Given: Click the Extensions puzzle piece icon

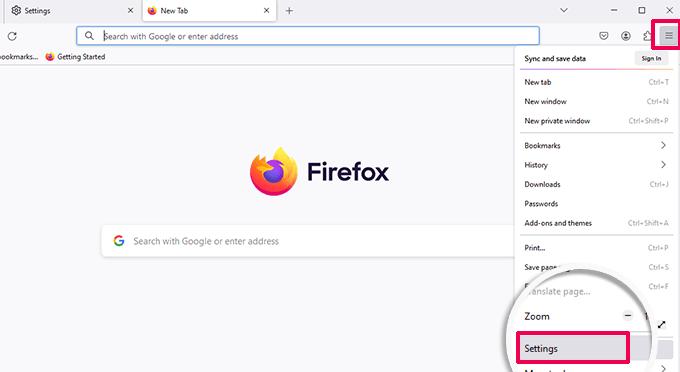Looking at the screenshot, I should click(x=647, y=36).
